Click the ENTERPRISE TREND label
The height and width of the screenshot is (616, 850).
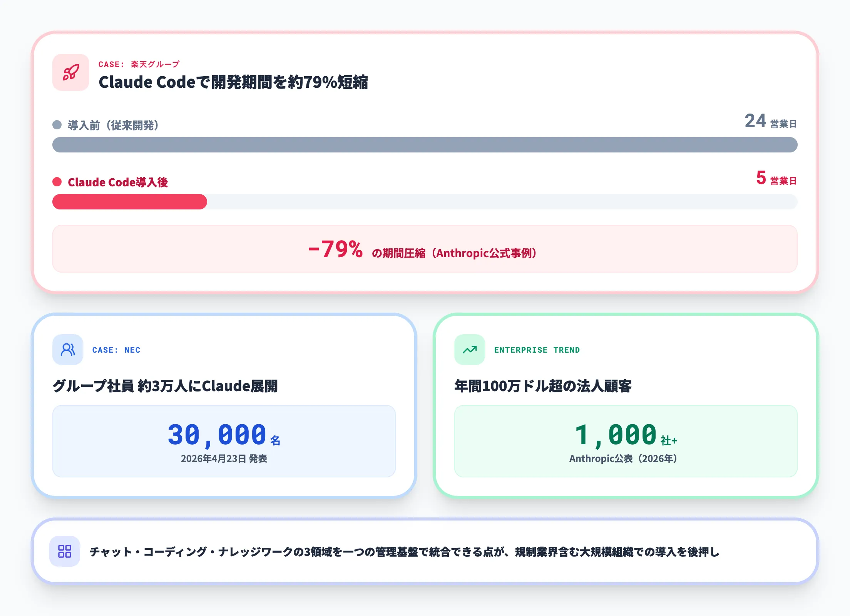pos(537,350)
